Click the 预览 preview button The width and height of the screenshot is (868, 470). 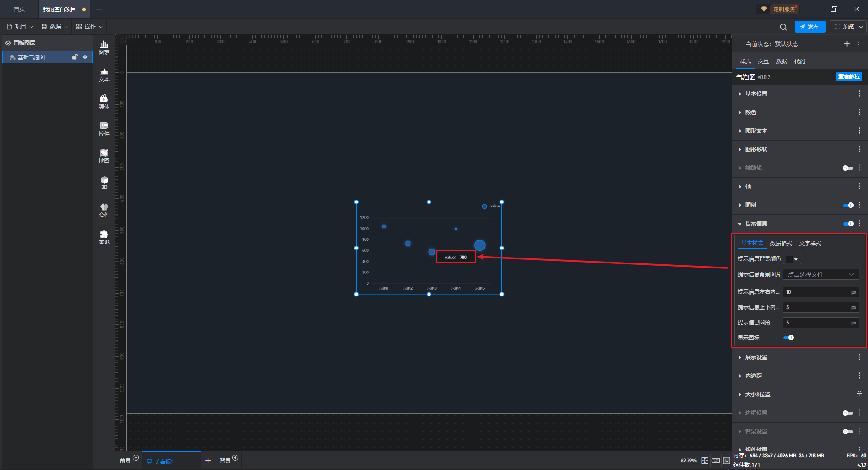(x=844, y=27)
